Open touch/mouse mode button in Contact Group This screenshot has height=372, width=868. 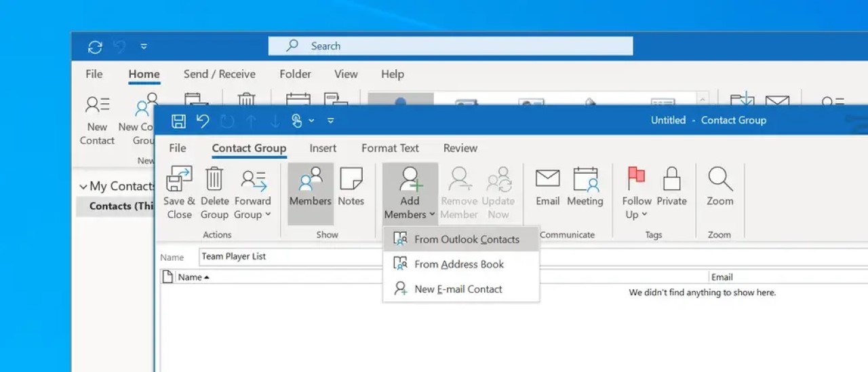pos(296,121)
